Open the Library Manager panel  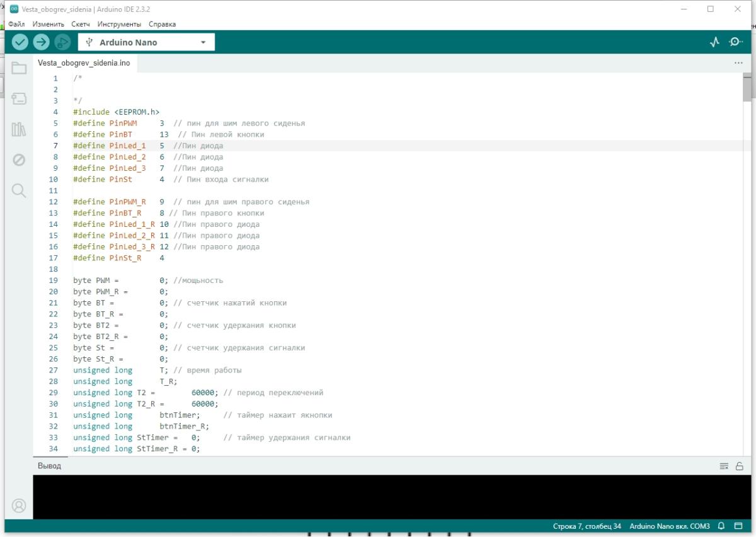click(x=19, y=130)
